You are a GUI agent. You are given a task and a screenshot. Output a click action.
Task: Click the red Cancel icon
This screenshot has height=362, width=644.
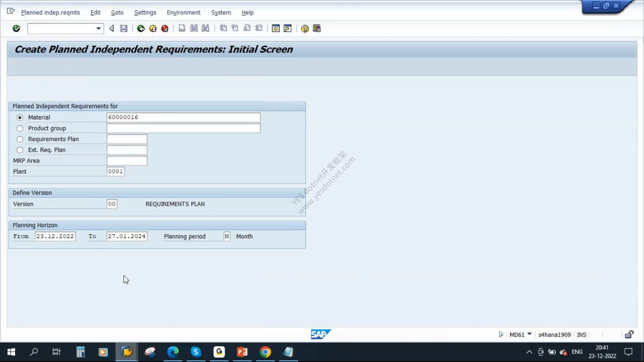[x=165, y=28]
